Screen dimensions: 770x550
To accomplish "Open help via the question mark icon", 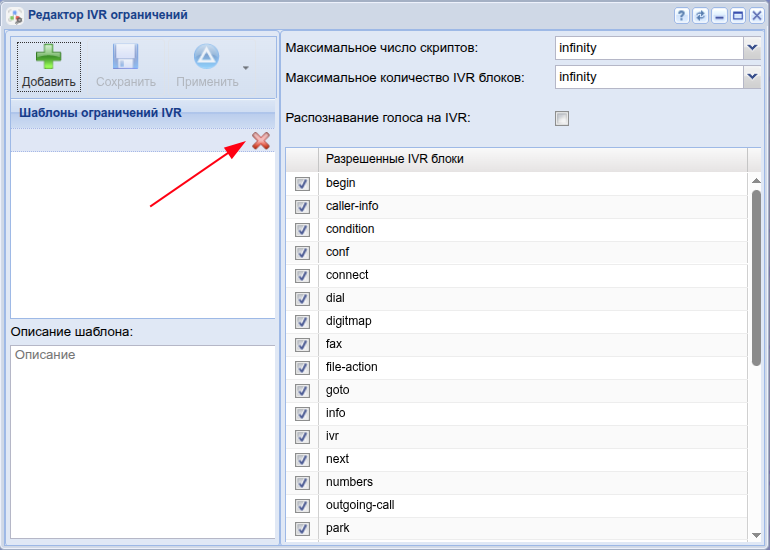I will pyautogui.click(x=682, y=16).
